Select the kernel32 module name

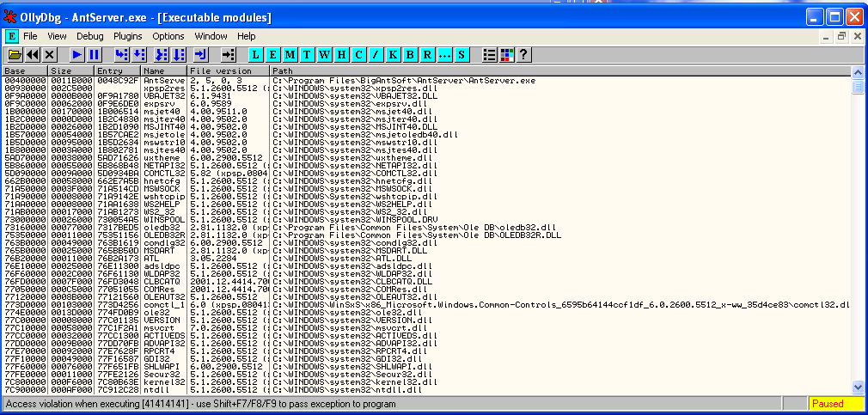pyautogui.click(x=164, y=382)
